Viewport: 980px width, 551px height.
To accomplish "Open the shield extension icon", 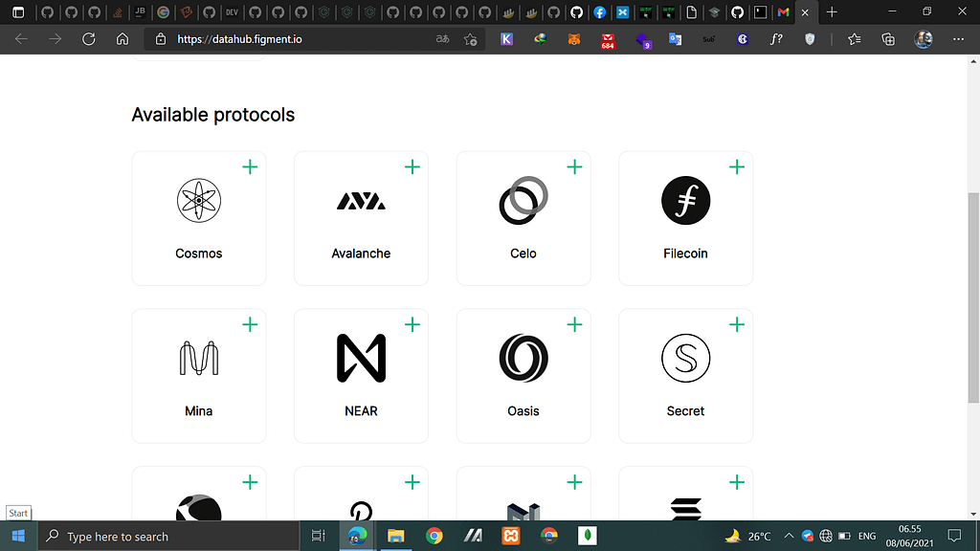I will point(810,39).
